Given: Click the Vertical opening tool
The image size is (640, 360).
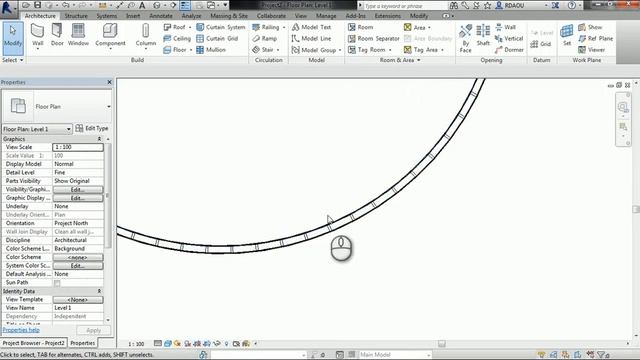Looking at the screenshot, I should coord(509,38).
